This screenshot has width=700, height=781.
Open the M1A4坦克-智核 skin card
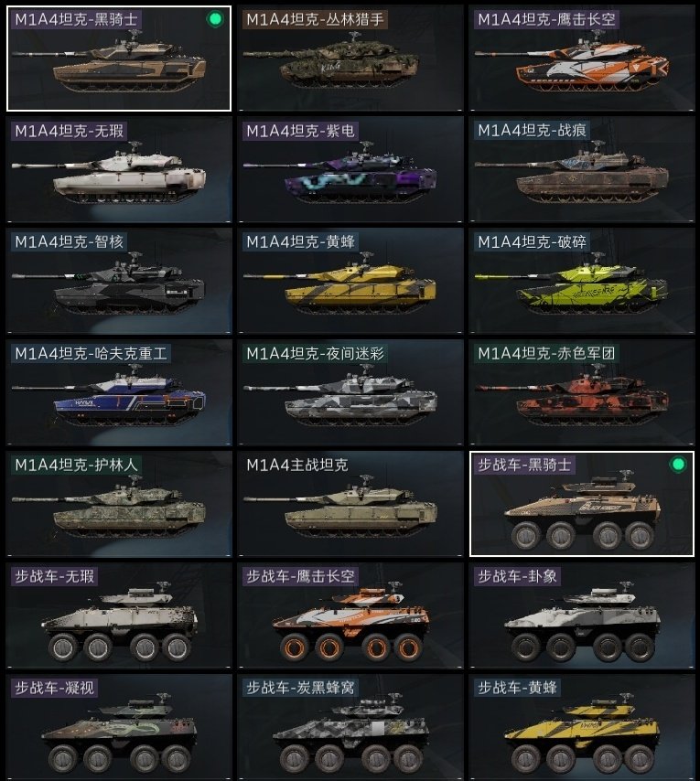119,281
